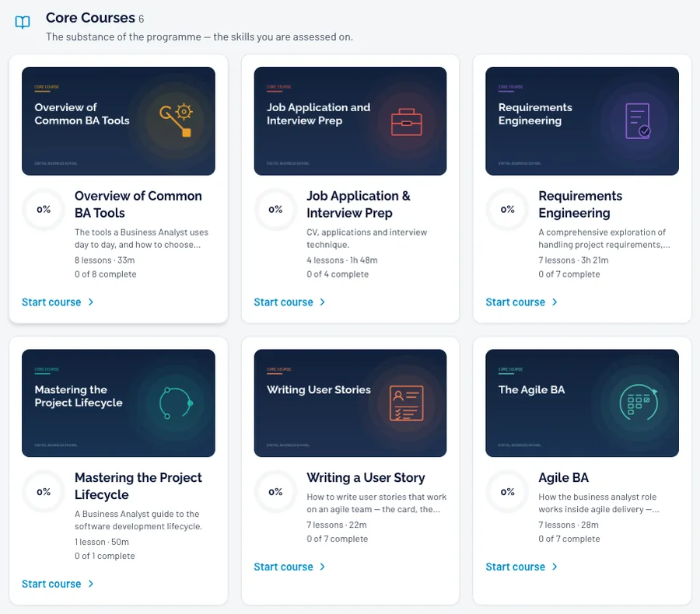
Task: Click the '4 lessons · 1h 48m' text
Action: 342,260
